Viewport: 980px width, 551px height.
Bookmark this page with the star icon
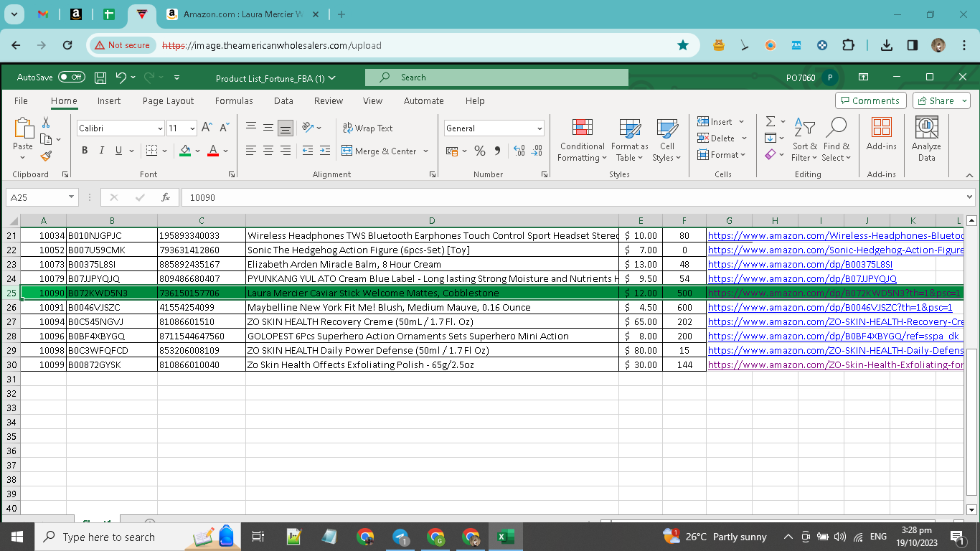(683, 45)
